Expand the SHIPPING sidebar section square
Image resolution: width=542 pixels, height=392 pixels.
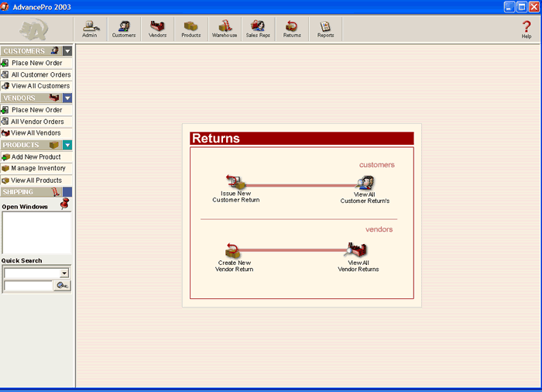67,192
